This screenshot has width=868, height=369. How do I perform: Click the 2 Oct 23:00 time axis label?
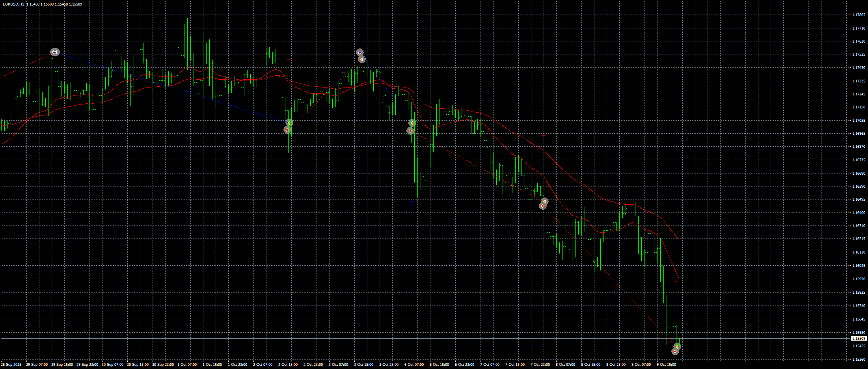tap(313, 365)
